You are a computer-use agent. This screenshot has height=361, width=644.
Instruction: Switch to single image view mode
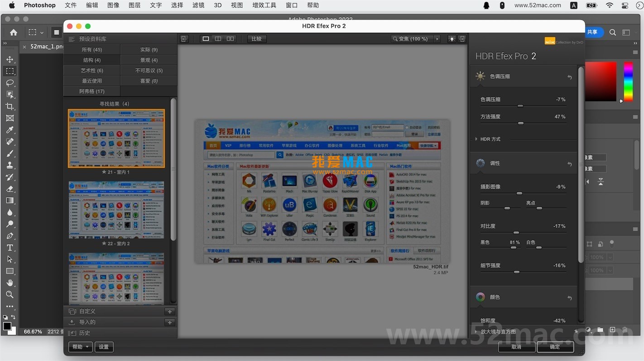pyautogui.click(x=206, y=39)
